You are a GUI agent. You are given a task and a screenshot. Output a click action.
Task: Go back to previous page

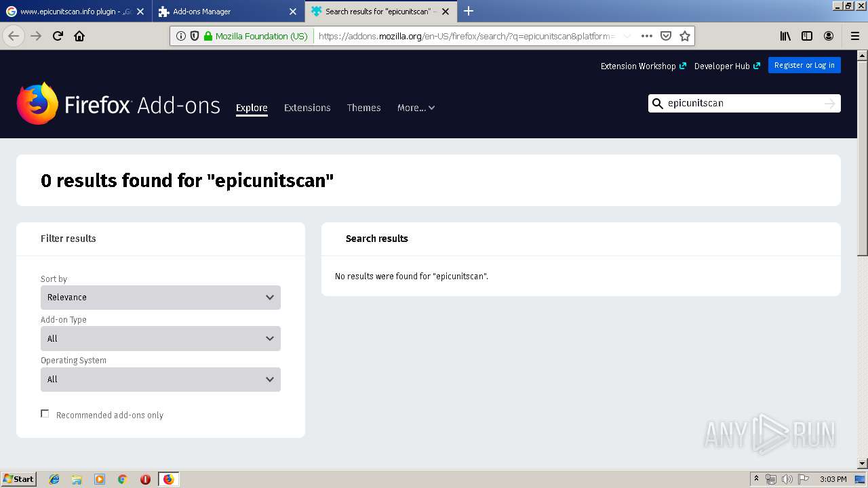click(14, 36)
